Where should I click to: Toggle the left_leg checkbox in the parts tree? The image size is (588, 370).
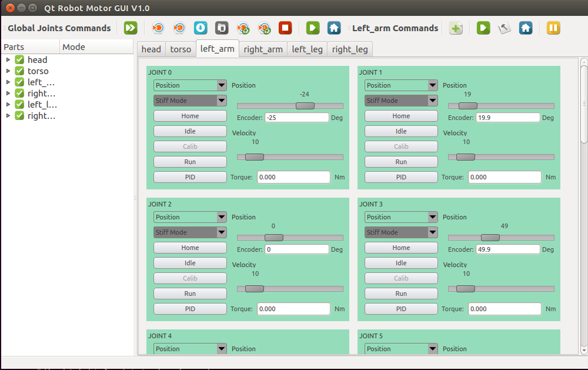pyautogui.click(x=19, y=105)
